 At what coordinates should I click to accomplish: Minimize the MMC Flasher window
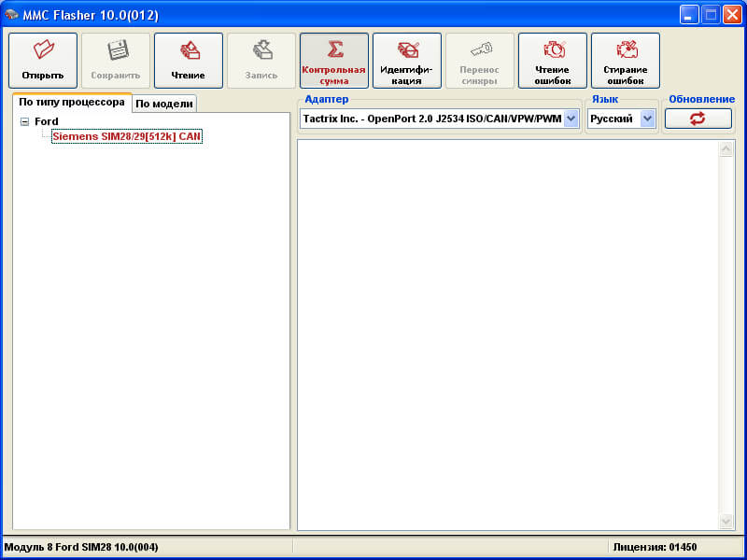point(688,15)
